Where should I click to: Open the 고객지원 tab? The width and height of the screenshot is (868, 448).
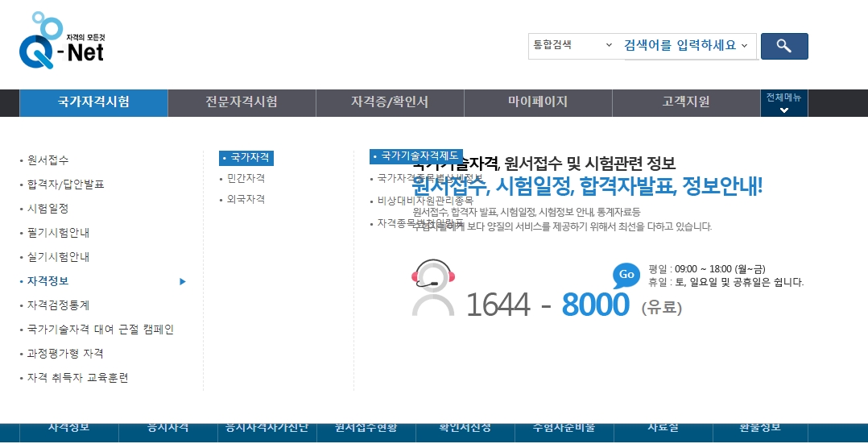[x=686, y=102]
